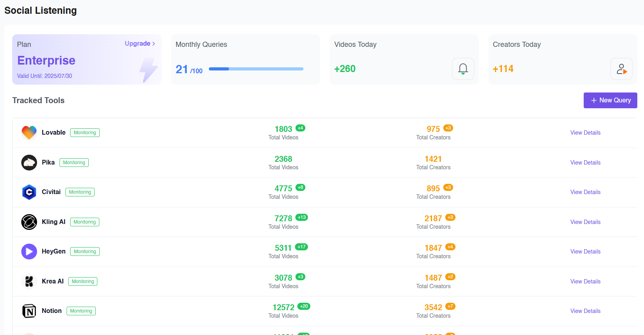Open View Details for Pika

tap(585, 163)
